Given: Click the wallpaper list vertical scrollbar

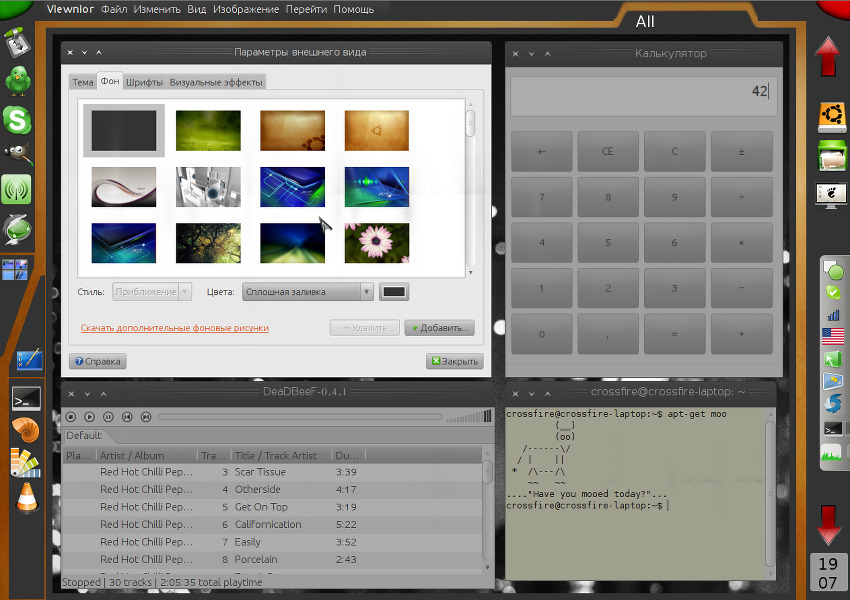Looking at the screenshot, I should (470, 188).
